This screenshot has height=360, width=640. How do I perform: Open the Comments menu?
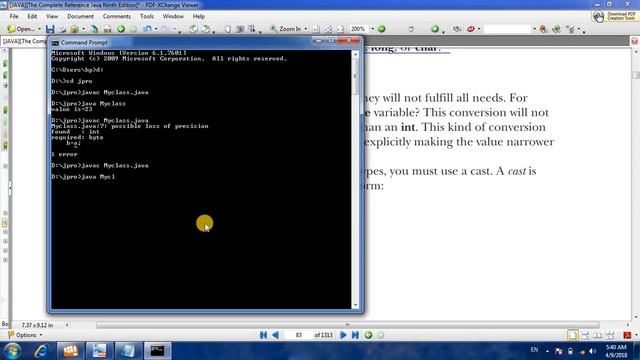pos(117,16)
